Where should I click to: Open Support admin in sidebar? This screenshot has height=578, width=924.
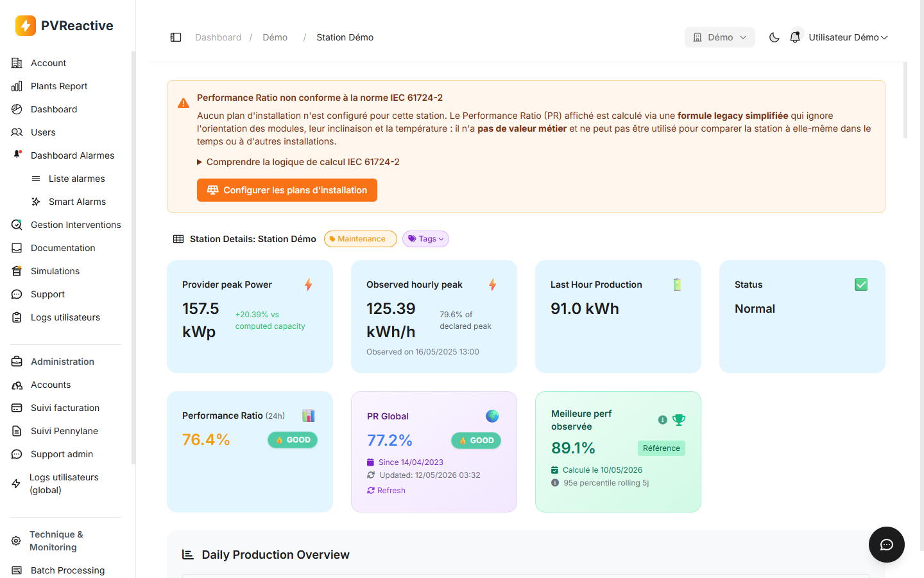[62, 454]
